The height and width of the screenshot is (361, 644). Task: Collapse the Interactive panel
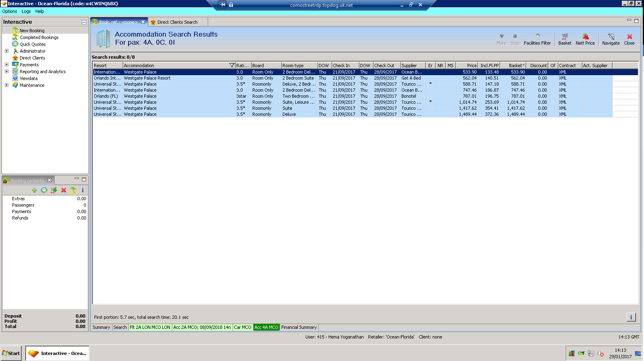pyautogui.click(x=84, y=22)
